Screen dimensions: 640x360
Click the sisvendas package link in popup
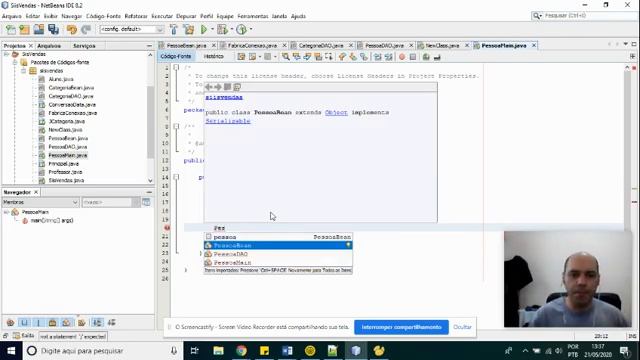224,97
